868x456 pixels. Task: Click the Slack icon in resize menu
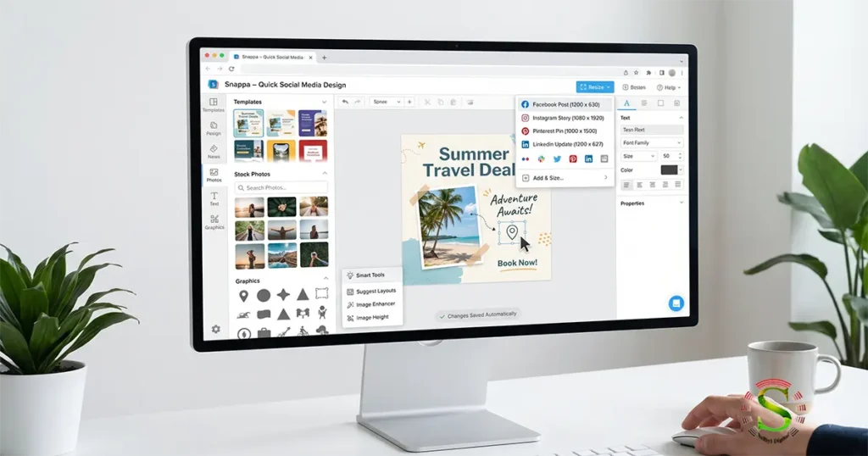point(541,158)
